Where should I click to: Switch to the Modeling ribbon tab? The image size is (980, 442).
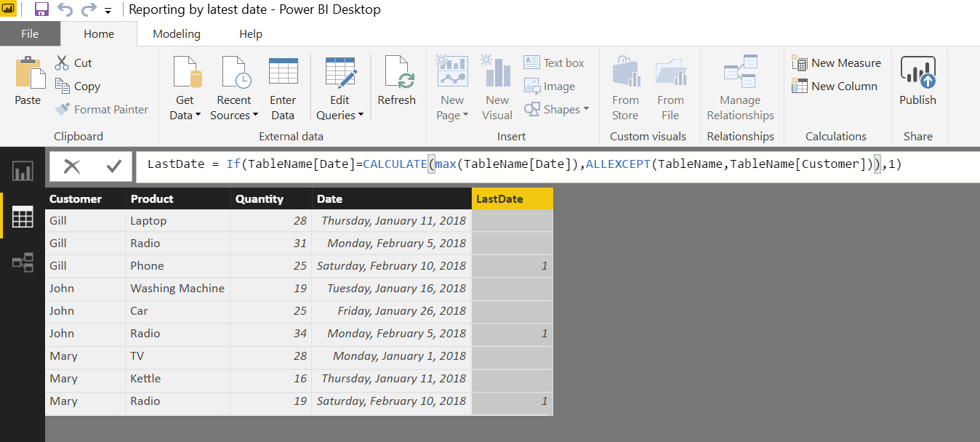pos(177,33)
